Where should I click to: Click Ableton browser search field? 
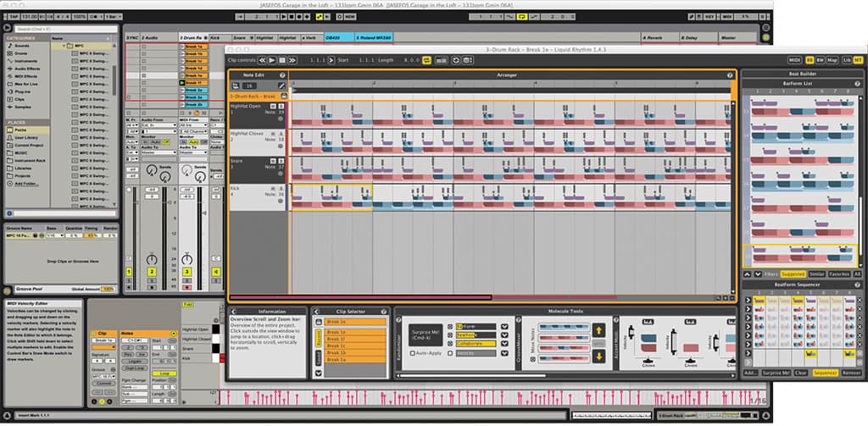(x=65, y=29)
